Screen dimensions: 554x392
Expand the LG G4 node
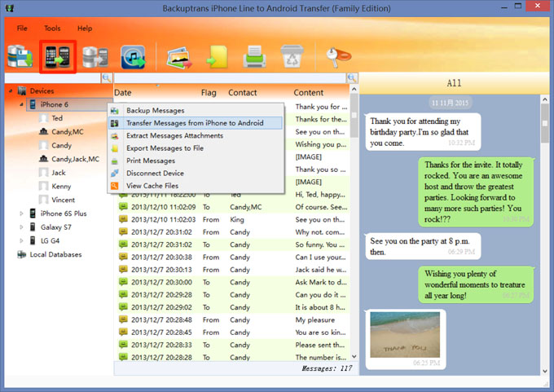21,240
